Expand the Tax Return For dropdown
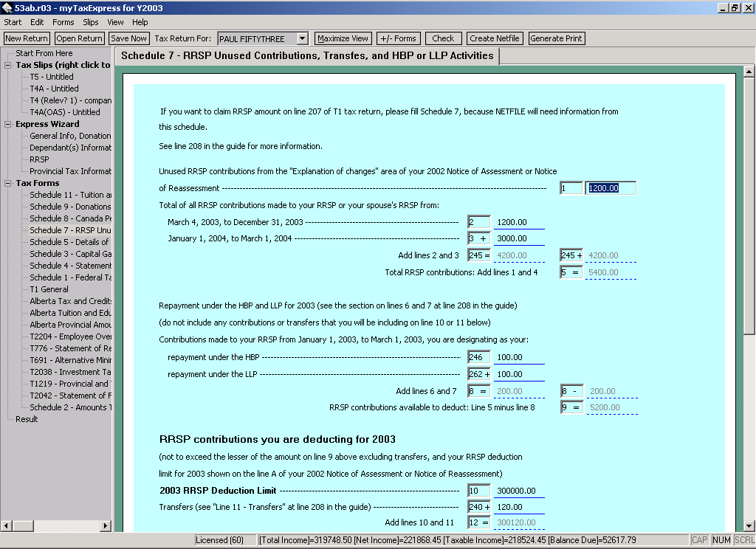The height and width of the screenshot is (549, 756). 302,38
